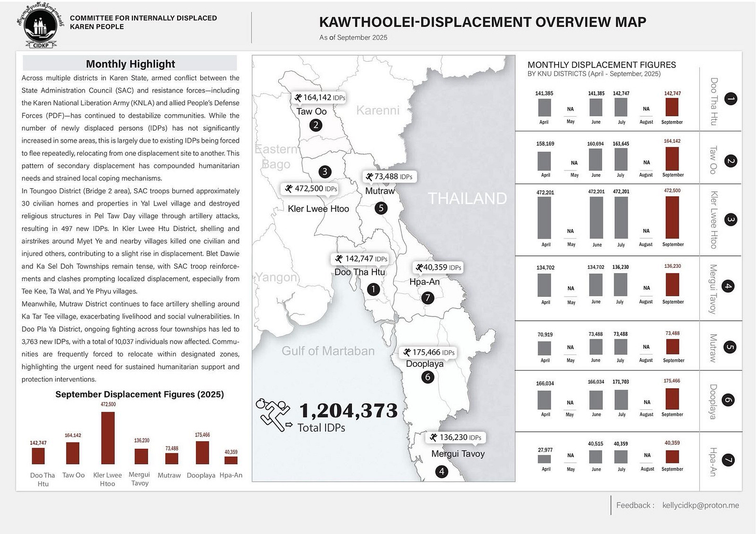Click circle 1 beside vertical Doo Tha Htu label

tap(730, 99)
